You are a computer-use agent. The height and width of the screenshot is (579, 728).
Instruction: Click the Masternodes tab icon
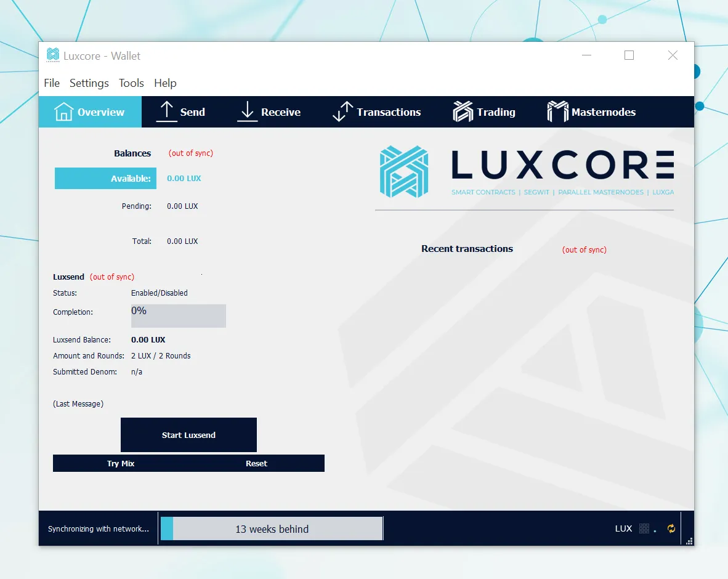click(x=557, y=111)
